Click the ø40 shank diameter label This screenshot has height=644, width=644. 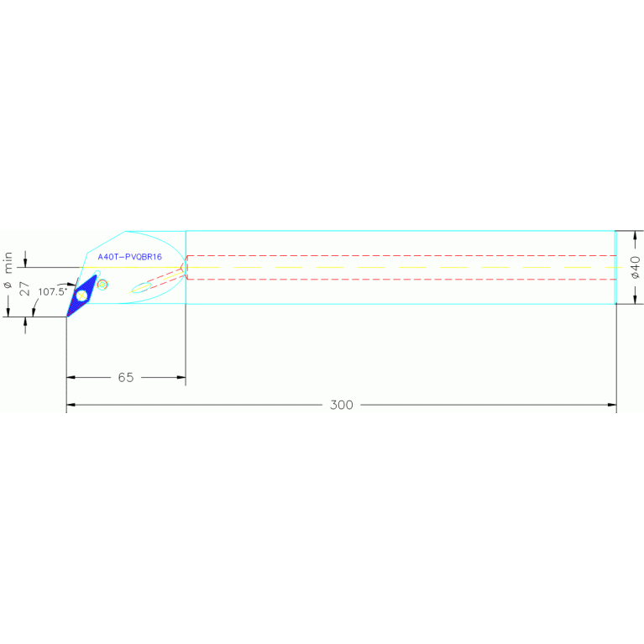635,267
